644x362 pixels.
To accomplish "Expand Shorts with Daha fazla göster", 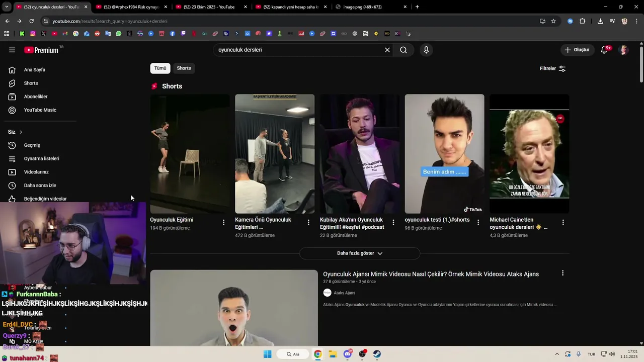I will (x=360, y=253).
